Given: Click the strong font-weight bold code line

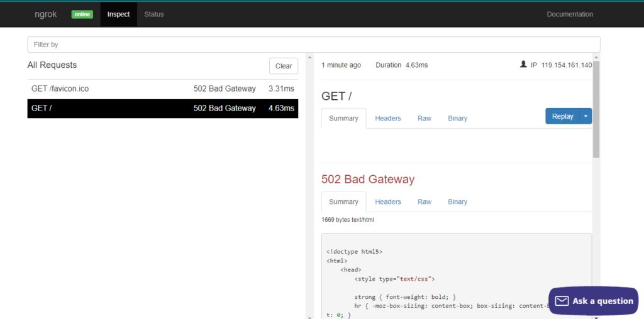Looking at the screenshot, I should point(405,297).
